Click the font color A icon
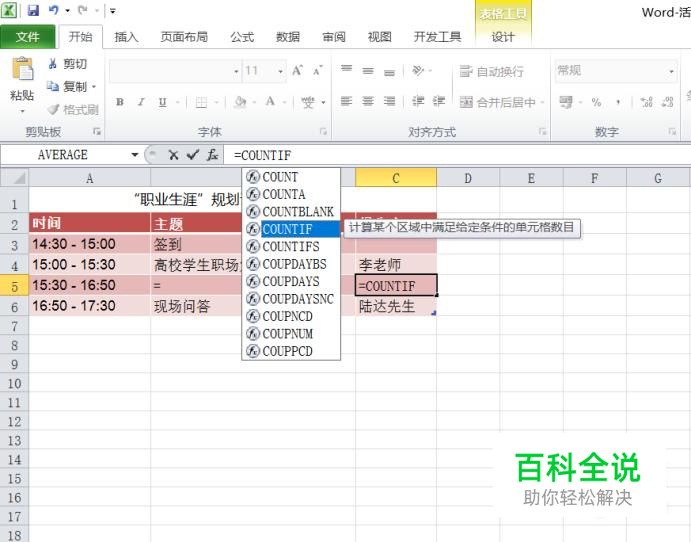The image size is (691, 542). (x=270, y=102)
